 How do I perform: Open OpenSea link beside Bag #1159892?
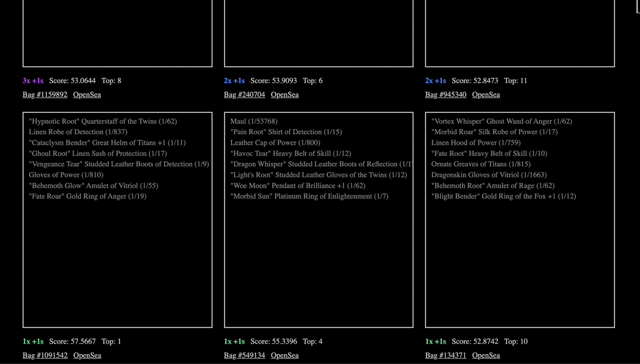click(87, 95)
